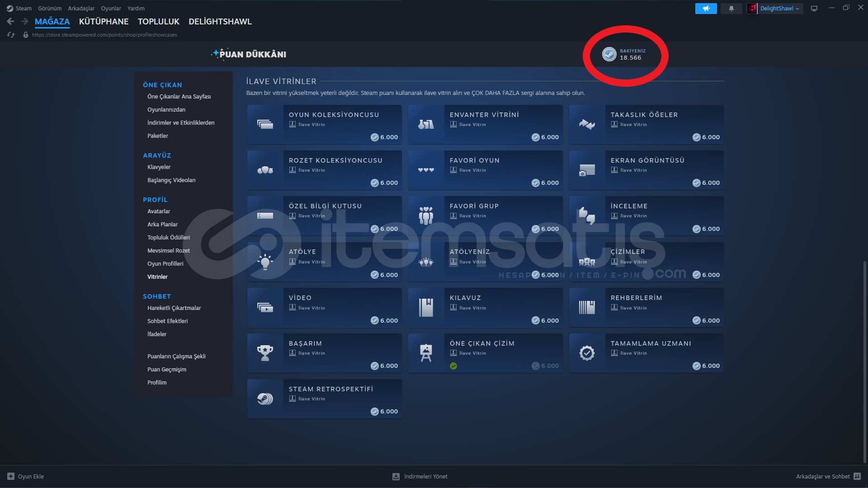Open Arkadaşlar ve Sohbet panel
Viewport: 868px width, 488px height.
(823, 476)
